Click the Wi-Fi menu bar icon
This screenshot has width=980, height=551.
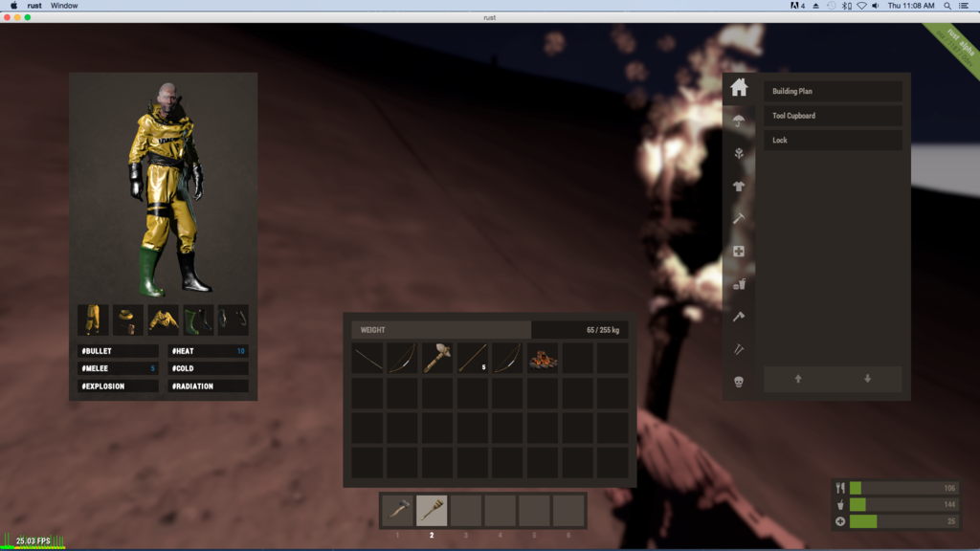coord(861,6)
